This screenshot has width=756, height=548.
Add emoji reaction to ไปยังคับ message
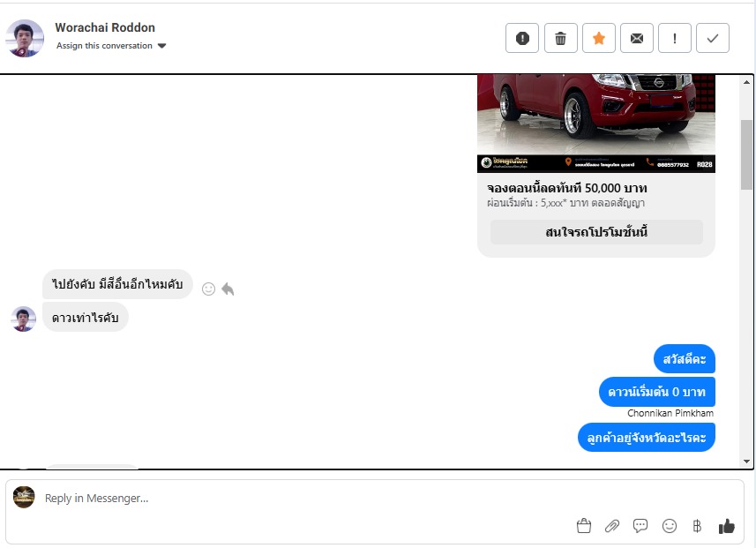click(208, 289)
